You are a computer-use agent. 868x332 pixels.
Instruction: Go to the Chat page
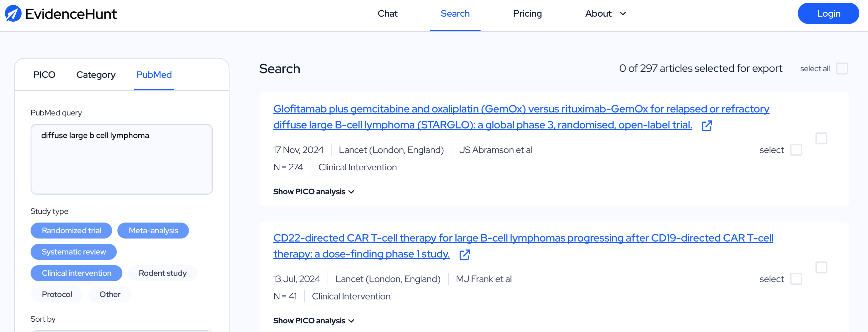point(387,14)
